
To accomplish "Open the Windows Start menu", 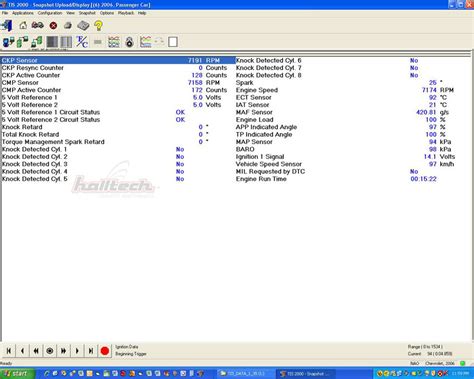I will (17, 374).
